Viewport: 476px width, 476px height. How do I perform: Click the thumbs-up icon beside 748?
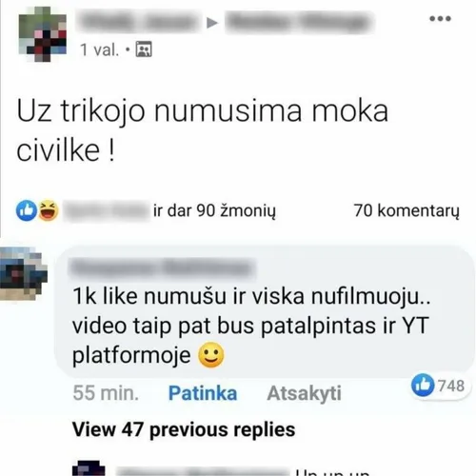click(x=423, y=385)
